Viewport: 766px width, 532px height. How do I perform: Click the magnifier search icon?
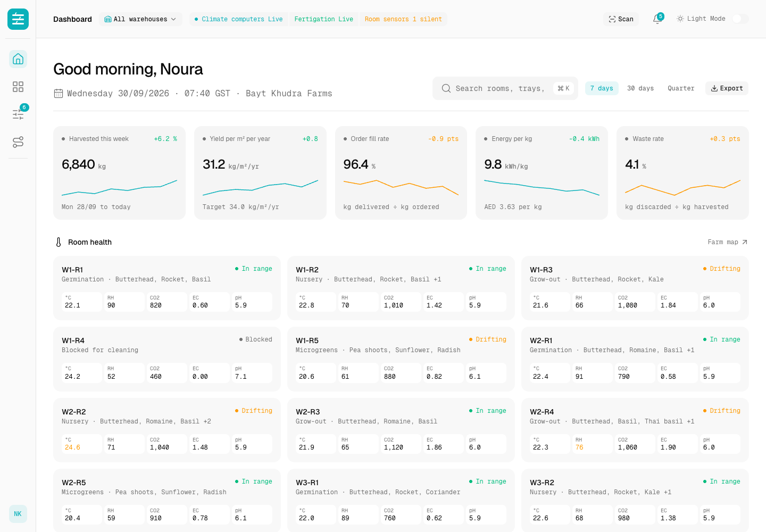click(446, 88)
